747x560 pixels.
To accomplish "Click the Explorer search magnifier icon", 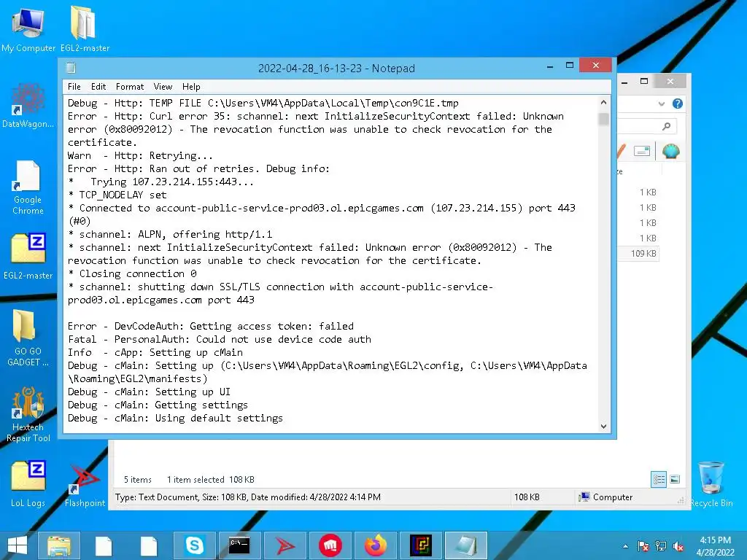I will (667, 126).
